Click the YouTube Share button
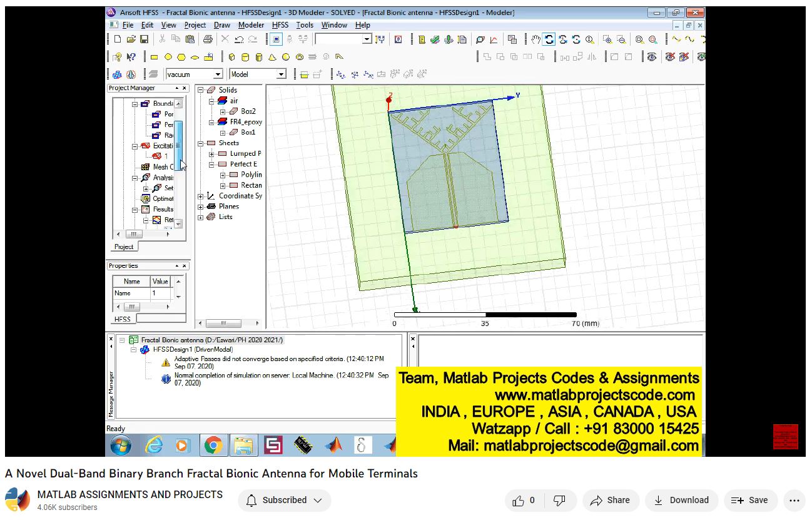 611,500
